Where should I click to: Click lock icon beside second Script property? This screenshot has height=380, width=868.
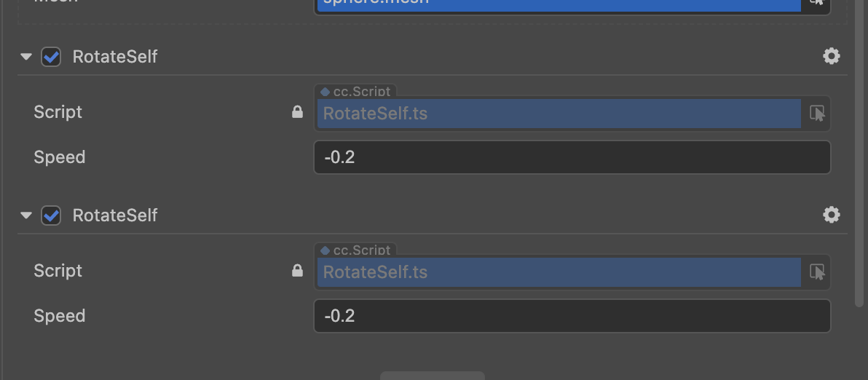[297, 271]
